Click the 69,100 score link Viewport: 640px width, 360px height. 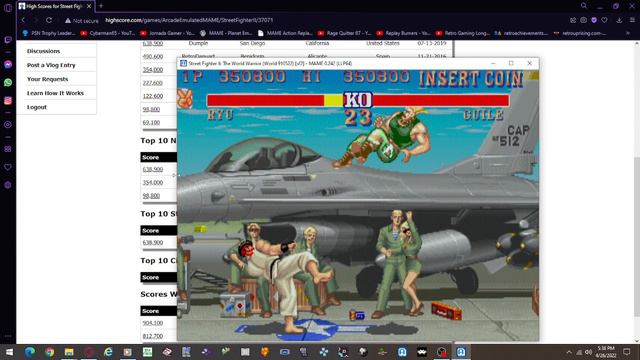[x=151, y=122]
